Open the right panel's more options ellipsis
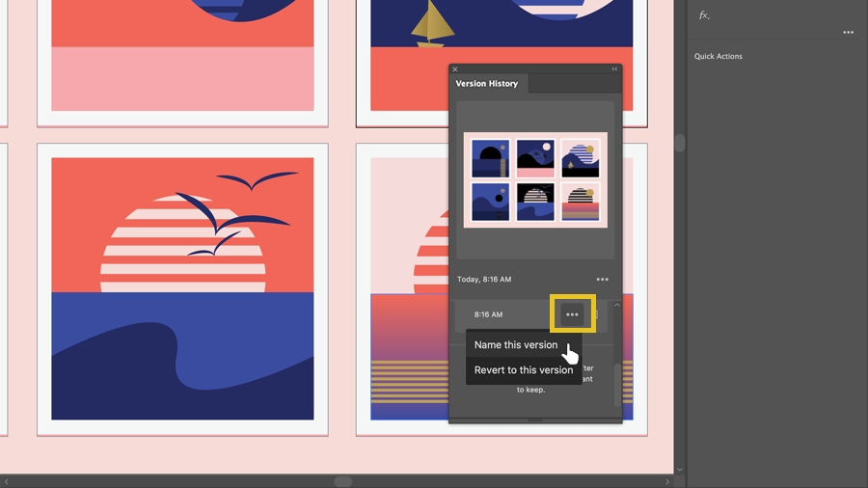868x488 pixels. (x=848, y=33)
